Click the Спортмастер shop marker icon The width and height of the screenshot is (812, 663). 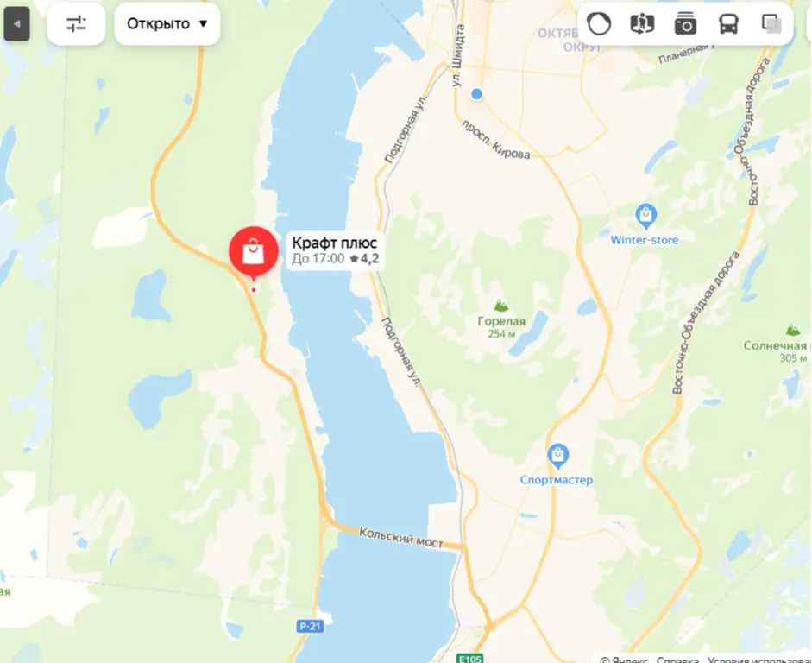[557, 456]
